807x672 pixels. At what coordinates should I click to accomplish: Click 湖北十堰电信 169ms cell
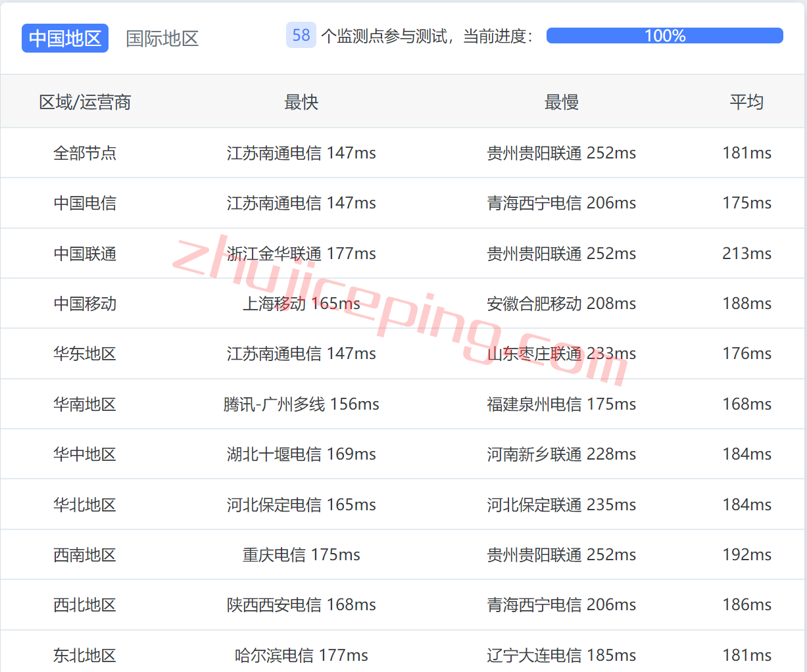point(301,454)
